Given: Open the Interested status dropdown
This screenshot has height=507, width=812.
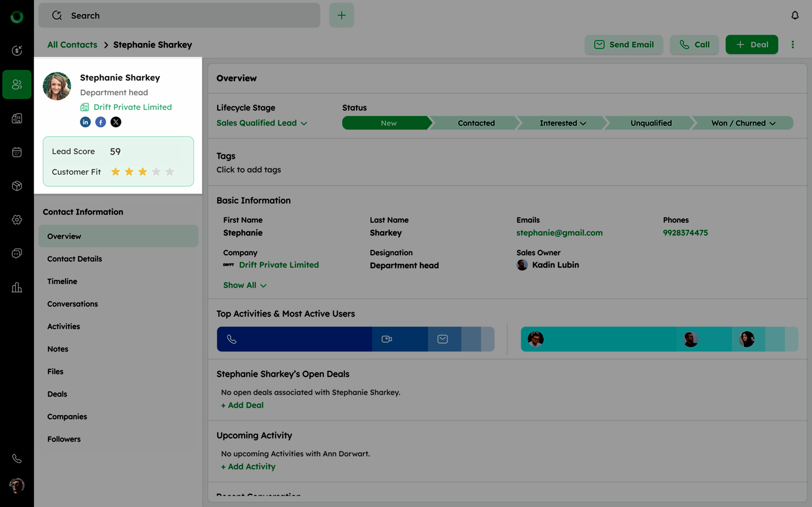Looking at the screenshot, I should (563, 123).
